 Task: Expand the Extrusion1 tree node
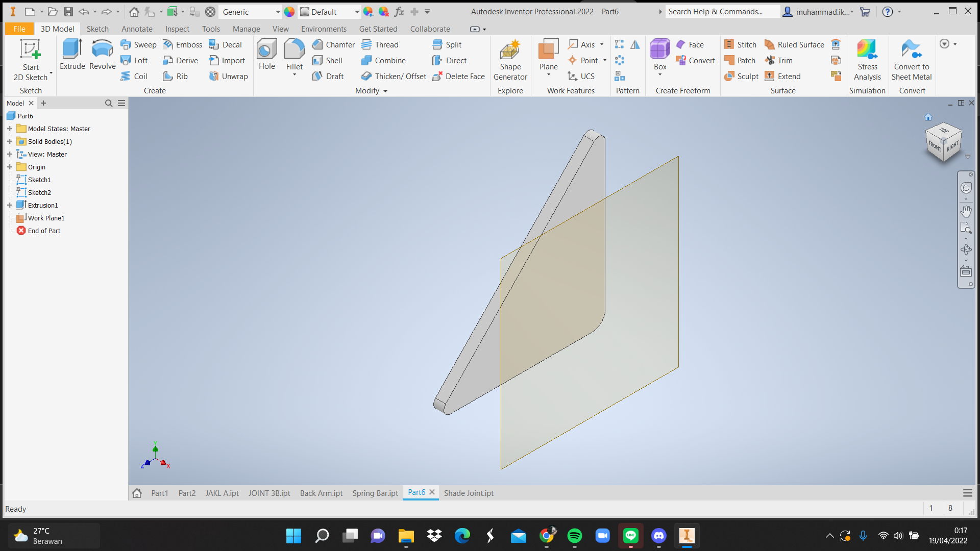coord(10,205)
